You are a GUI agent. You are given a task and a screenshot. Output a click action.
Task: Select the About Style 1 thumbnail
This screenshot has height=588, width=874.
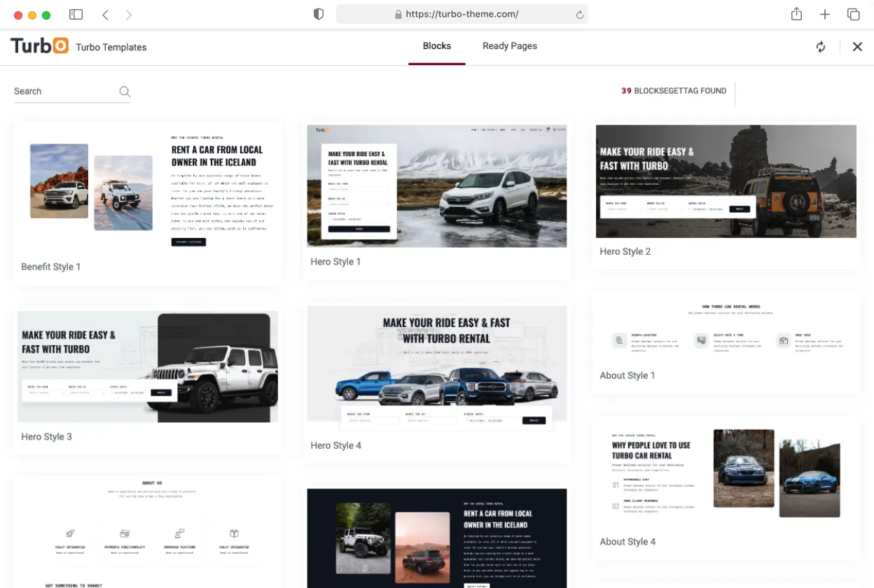coord(726,328)
